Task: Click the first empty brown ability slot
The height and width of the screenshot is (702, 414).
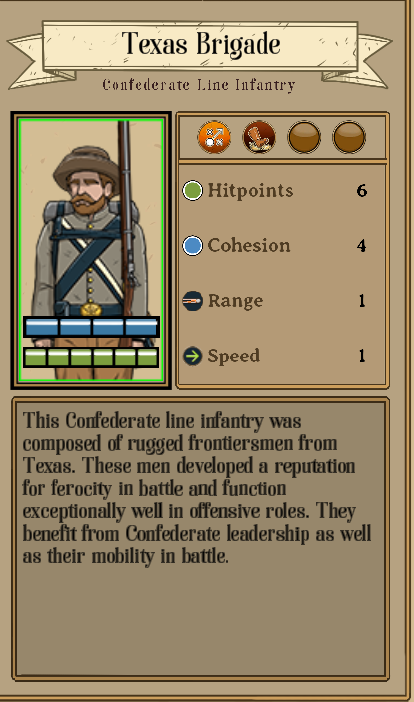Action: click(x=304, y=137)
